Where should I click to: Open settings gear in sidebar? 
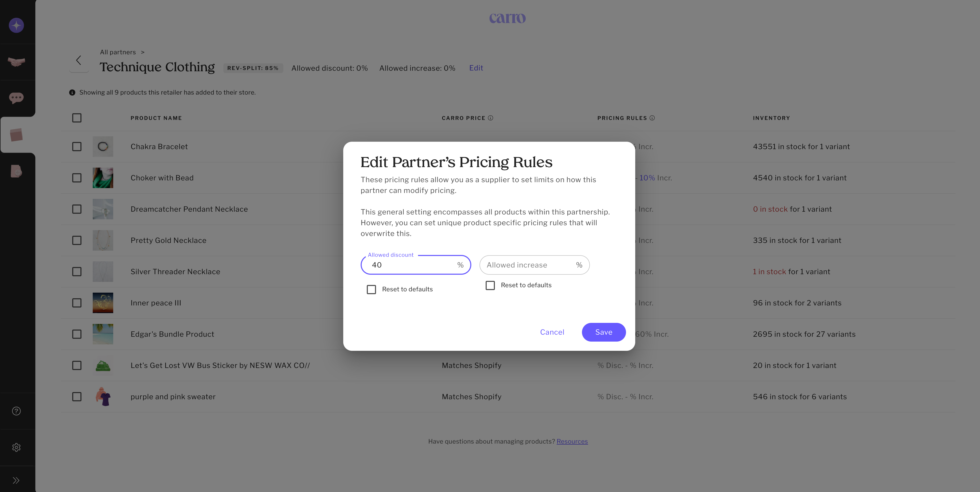tap(16, 447)
